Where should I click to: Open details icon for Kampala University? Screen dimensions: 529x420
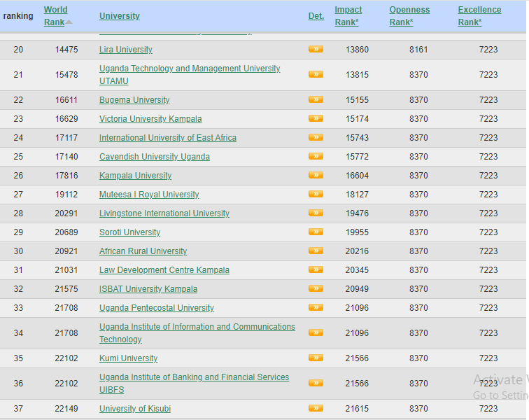point(316,175)
